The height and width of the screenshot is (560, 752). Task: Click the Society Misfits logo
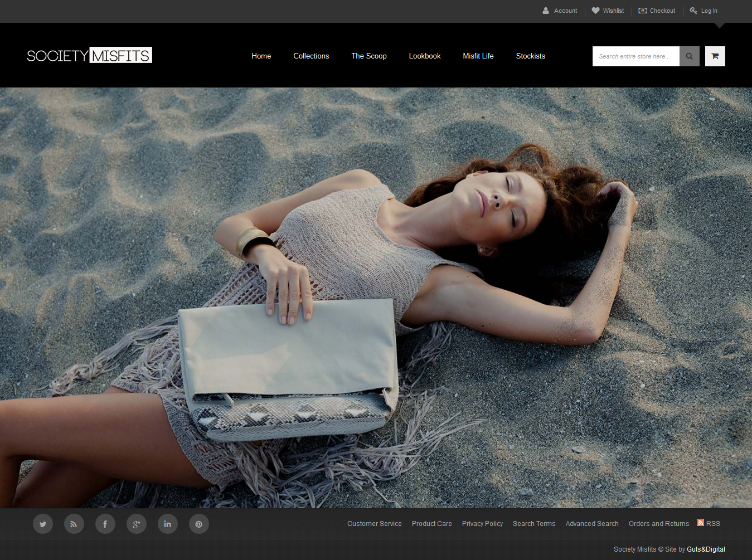click(89, 56)
